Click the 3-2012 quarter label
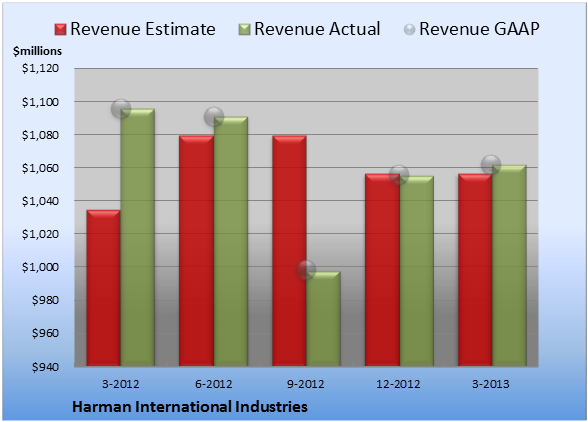The width and height of the screenshot is (588, 422). (121, 384)
